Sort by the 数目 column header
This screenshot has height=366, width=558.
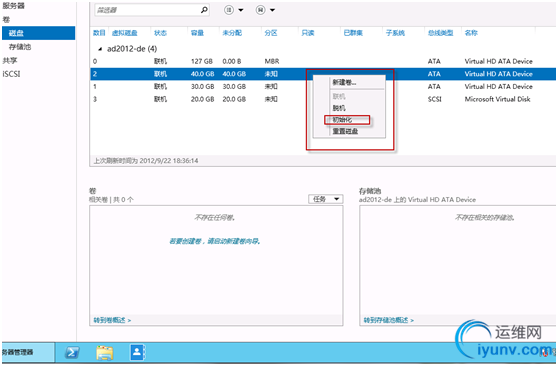tap(99, 33)
